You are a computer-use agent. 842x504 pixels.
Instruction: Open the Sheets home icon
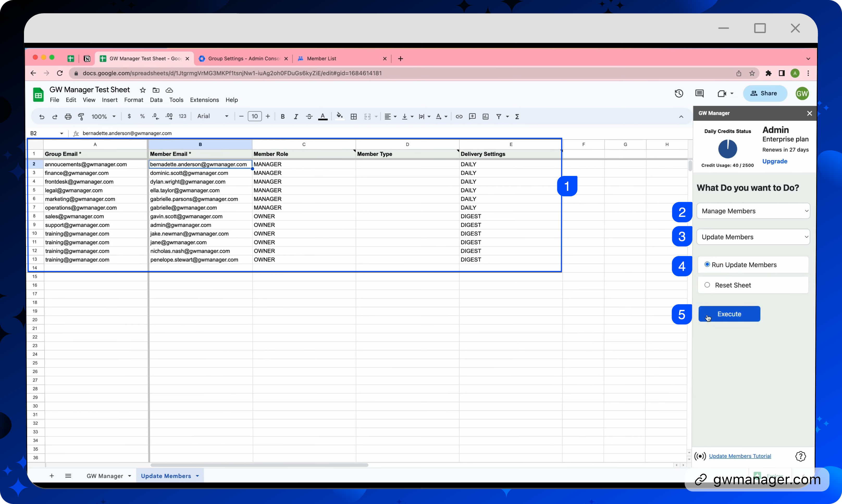point(38,95)
